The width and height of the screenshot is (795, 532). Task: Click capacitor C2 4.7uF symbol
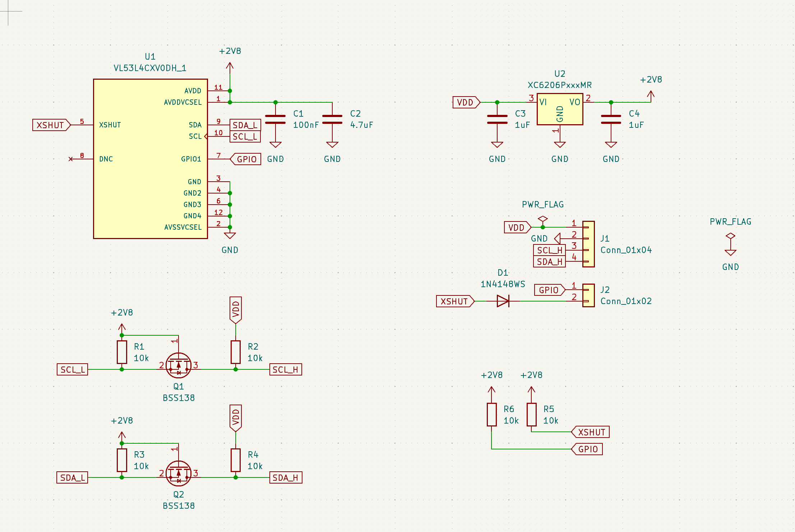point(332,119)
